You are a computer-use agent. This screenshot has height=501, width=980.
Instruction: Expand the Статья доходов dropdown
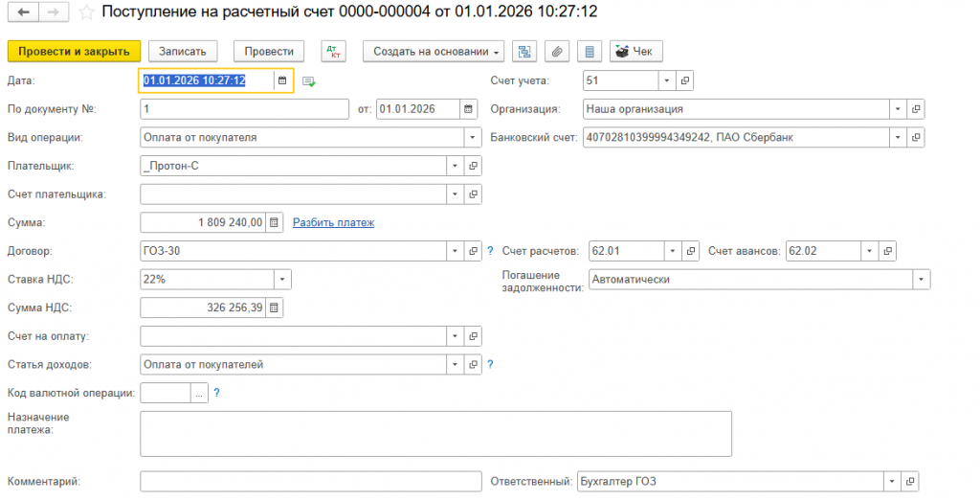coord(455,365)
